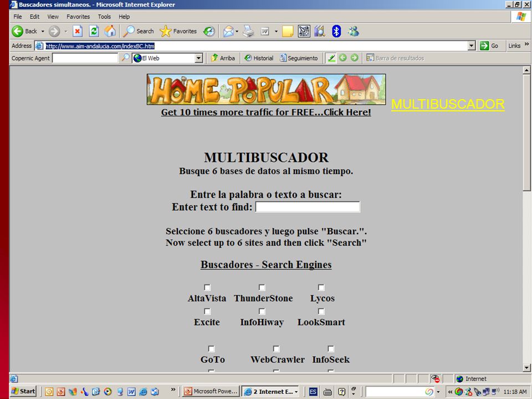
Task: Click 'Get 10 times more traffic' link
Action: (x=266, y=112)
